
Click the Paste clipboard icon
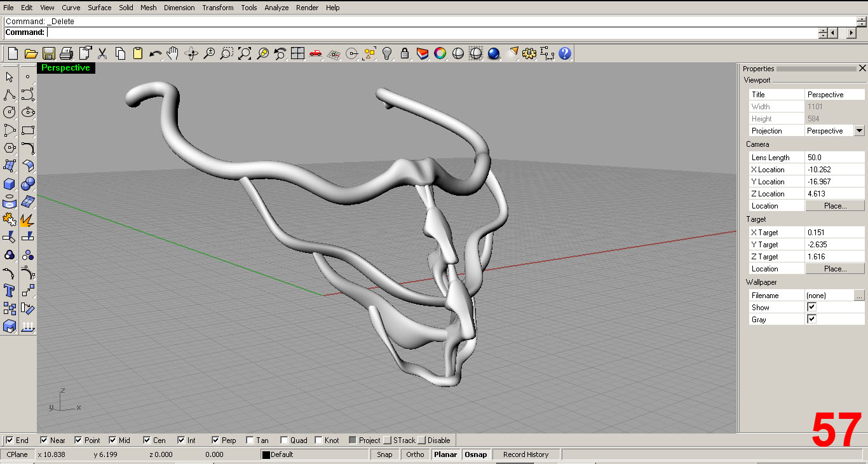point(138,54)
